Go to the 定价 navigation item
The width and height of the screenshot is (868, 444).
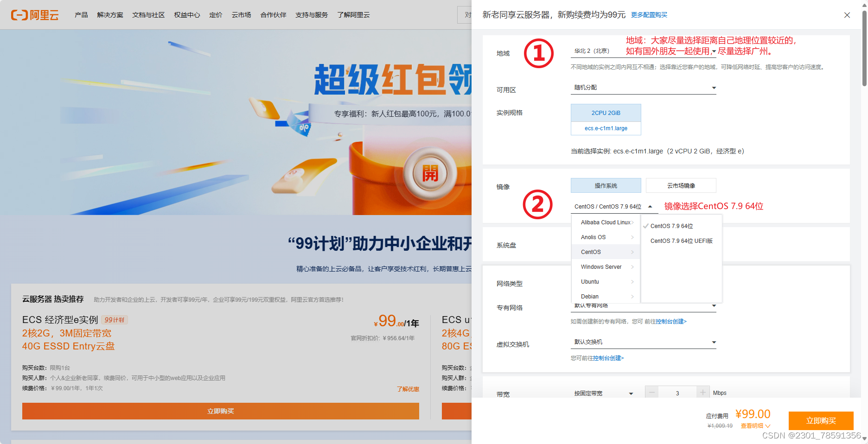coord(216,15)
